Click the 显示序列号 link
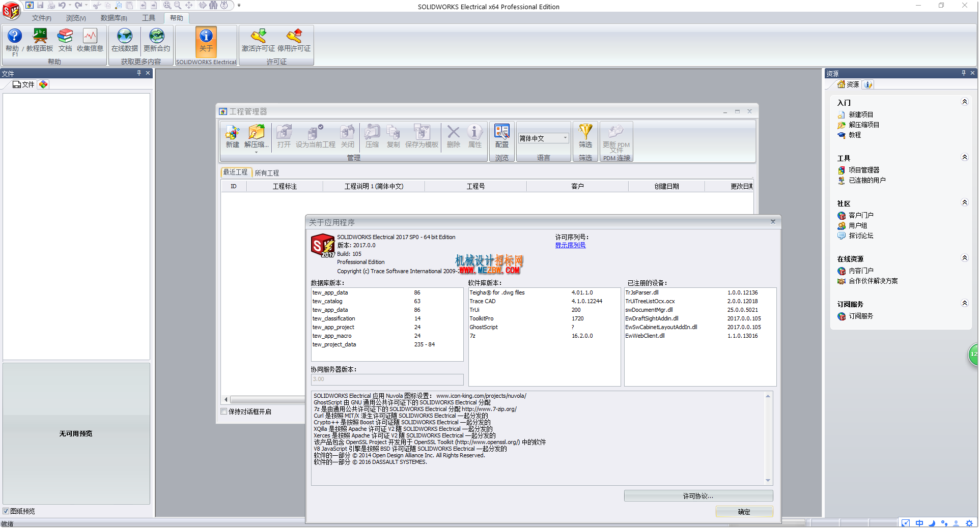980x529 pixels. coord(570,245)
